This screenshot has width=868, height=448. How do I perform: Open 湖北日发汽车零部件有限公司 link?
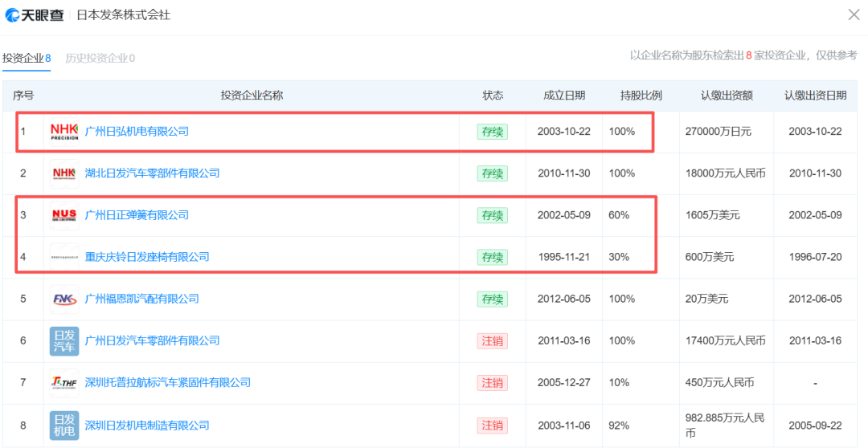point(152,173)
